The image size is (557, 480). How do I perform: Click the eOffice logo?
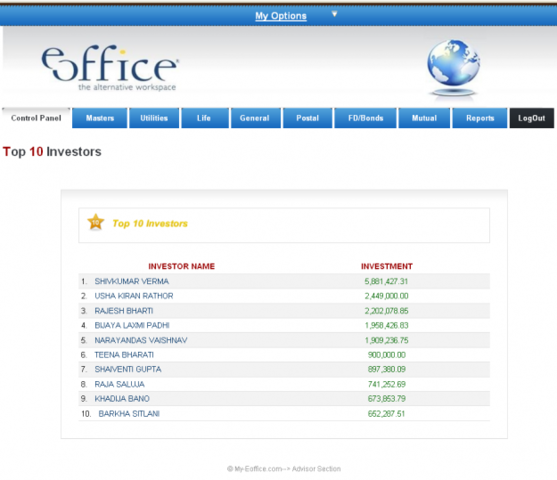tap(110, 68)
